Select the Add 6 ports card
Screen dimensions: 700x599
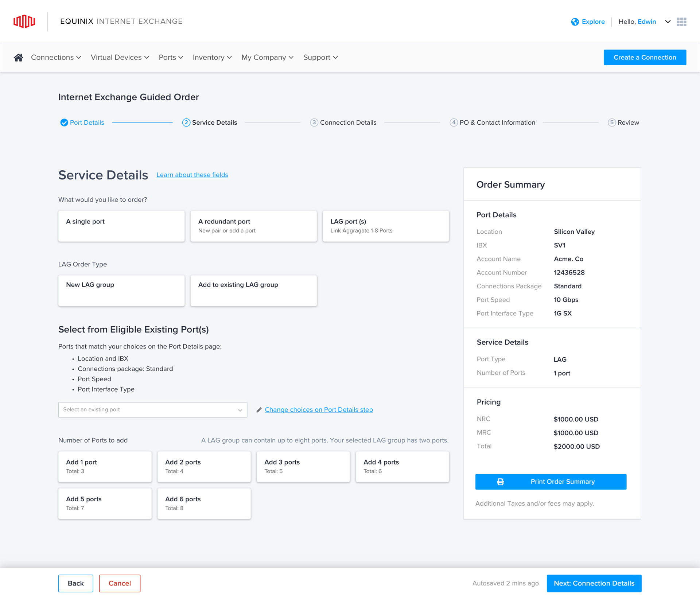(x=204, y=504)
